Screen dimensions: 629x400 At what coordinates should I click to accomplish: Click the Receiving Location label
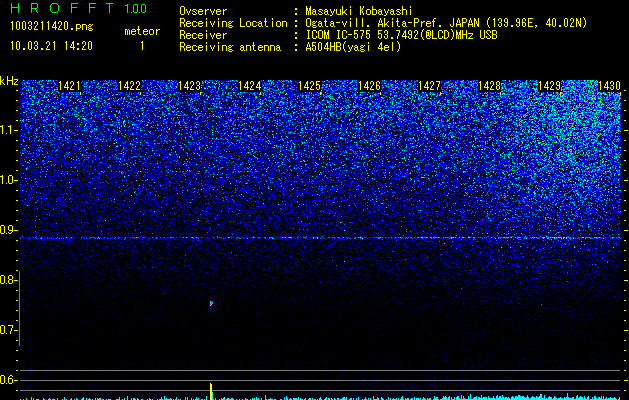coord(233,23)
